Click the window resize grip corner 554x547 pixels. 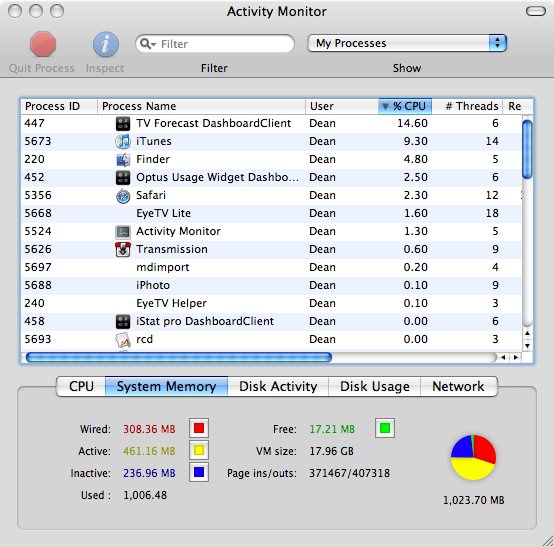[x=548, y=541]
